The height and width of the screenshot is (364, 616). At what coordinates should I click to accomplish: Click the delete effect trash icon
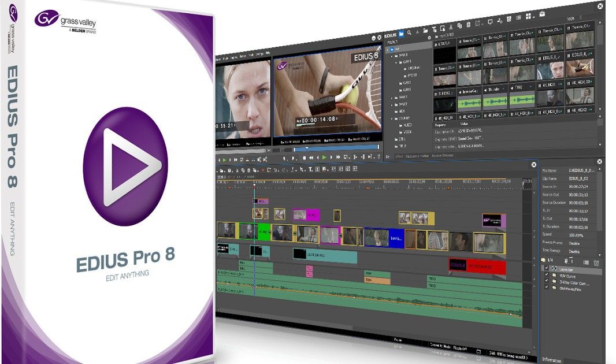click(596, 263)
